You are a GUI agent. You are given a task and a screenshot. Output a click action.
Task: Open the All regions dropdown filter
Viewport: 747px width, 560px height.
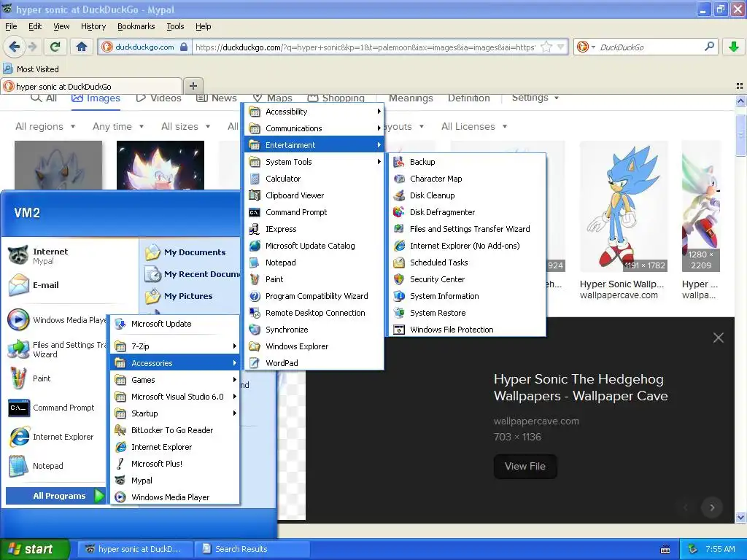point(45,126)
